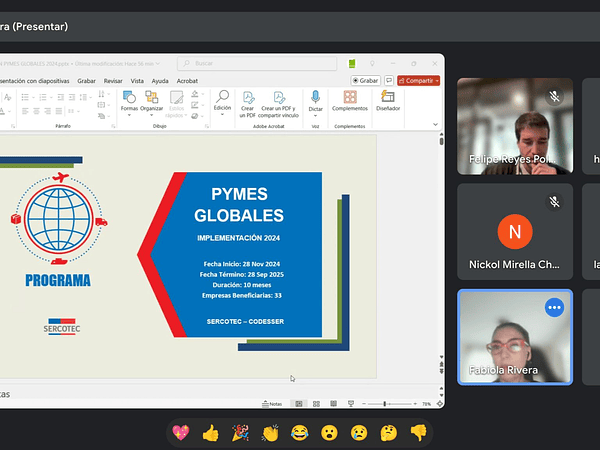600x450 pixels.
Task: Open the Organizar dropdown
Action: tap(151, 115)
